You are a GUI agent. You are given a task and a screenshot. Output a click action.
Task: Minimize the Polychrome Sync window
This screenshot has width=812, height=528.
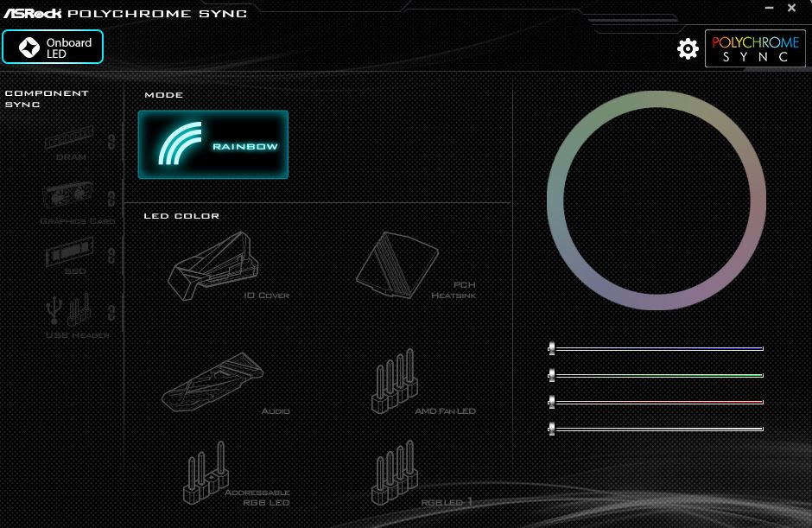[769, 8]
